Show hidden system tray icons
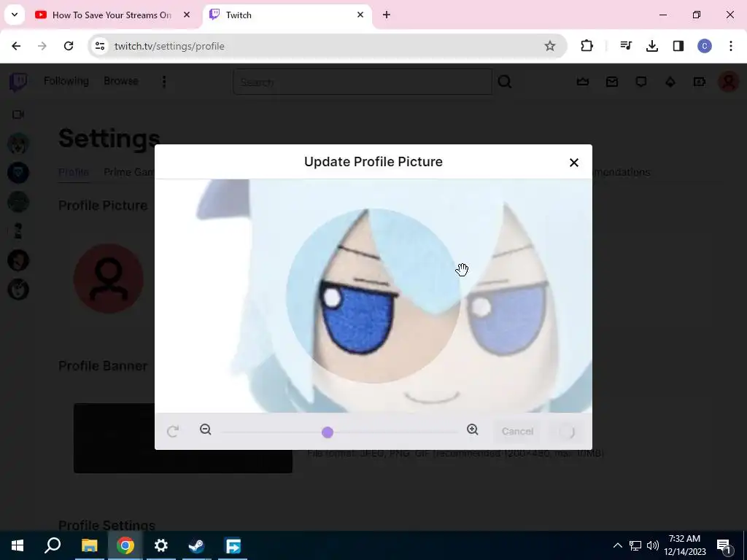Screen dimensions: 747x560 pyautogui.click(x=617, y=545)
